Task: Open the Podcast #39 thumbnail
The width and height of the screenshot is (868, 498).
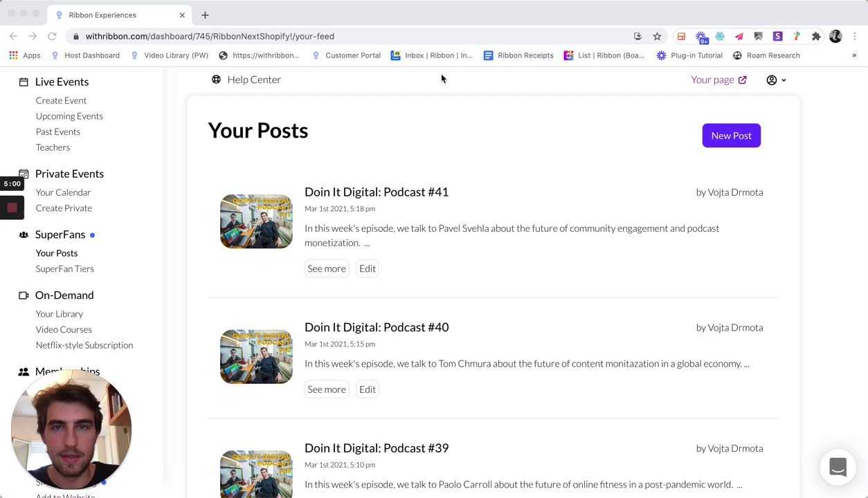Action: pyautogui.click(x=256, y=474)
